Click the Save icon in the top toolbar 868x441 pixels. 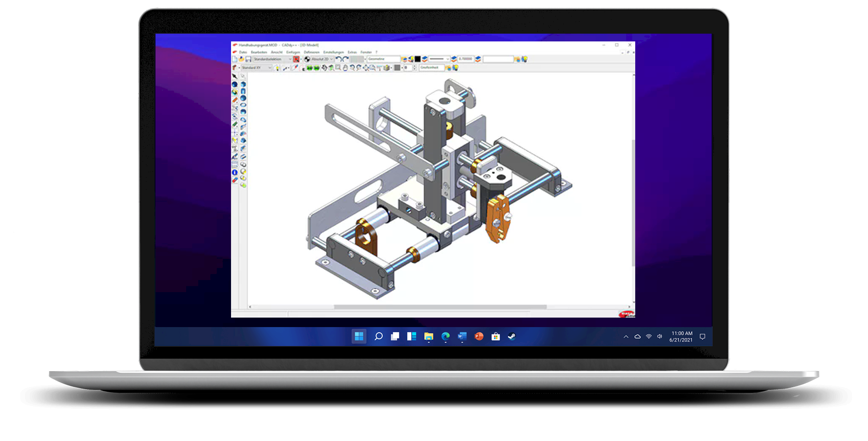[x=249, y=59]
